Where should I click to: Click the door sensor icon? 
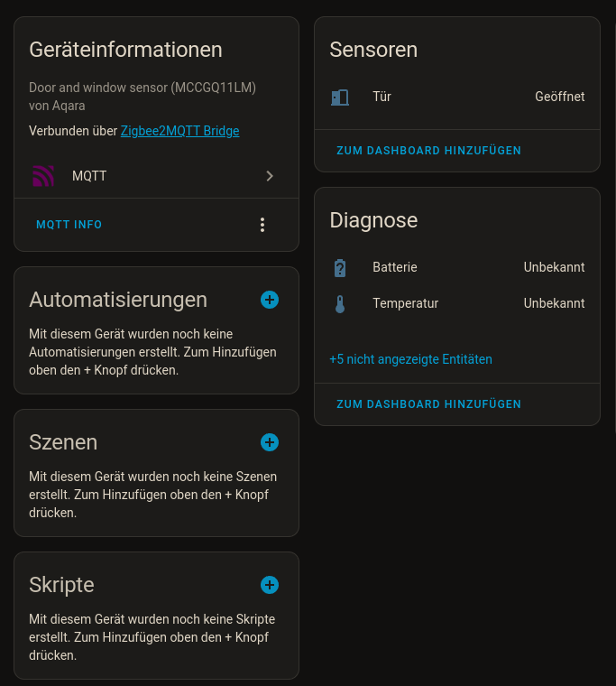(x=340, y=97)
